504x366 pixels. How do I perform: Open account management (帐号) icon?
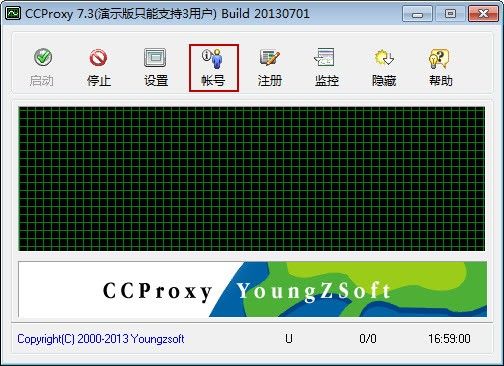213,58
